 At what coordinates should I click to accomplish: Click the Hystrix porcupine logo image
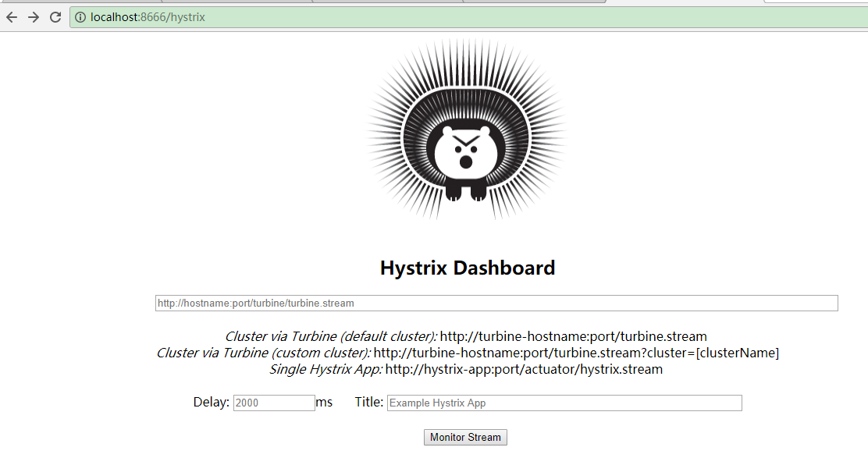click(x=466, y=129)
